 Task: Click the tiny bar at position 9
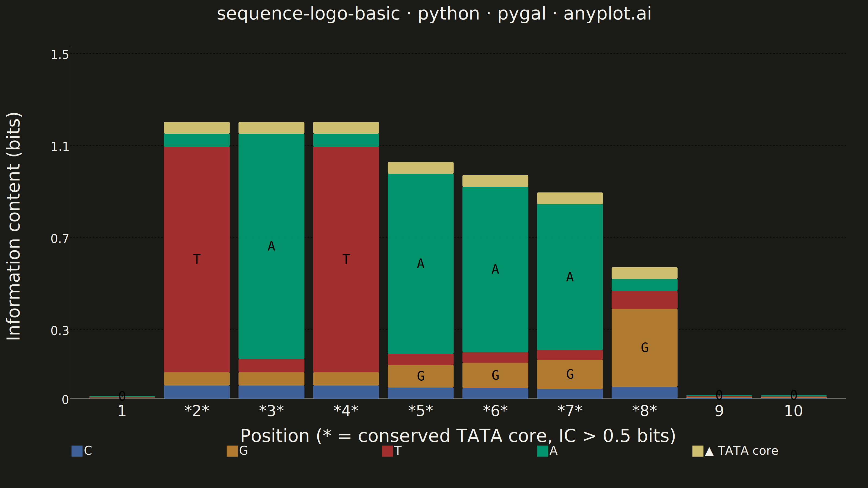[x=719, y=397]
